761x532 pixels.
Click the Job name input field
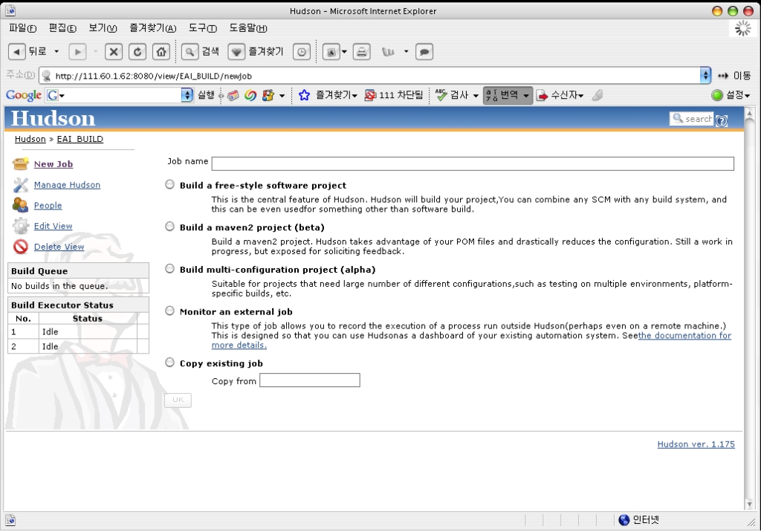473,163
